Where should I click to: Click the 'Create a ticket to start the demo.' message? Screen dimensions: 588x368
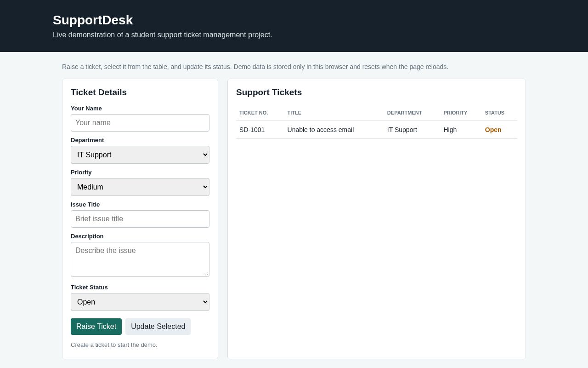coord(114,345)
